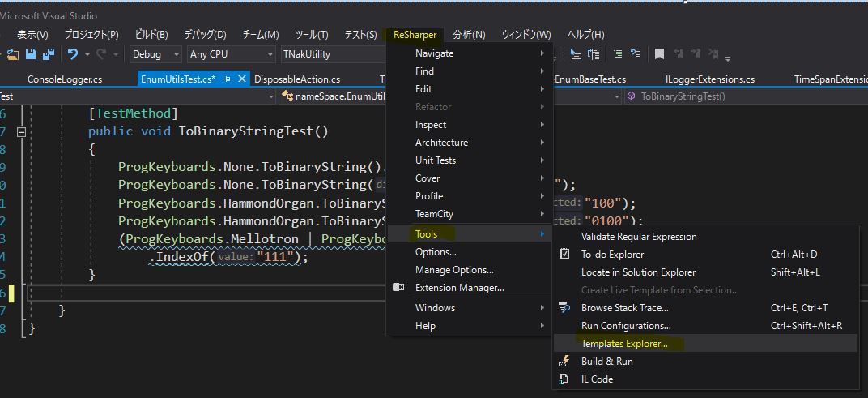Click the bookmark icon in toolbar

(x=659, y=54)
